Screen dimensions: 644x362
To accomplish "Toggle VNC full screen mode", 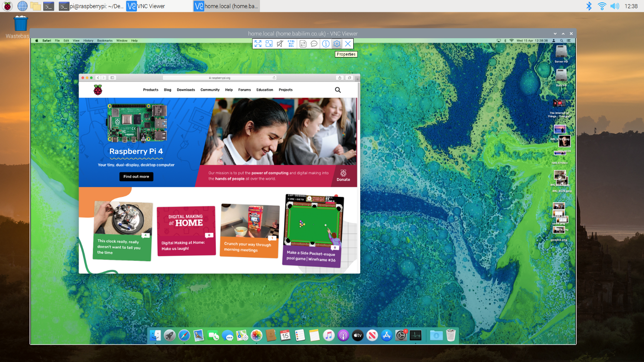I will tap(258, 43).
